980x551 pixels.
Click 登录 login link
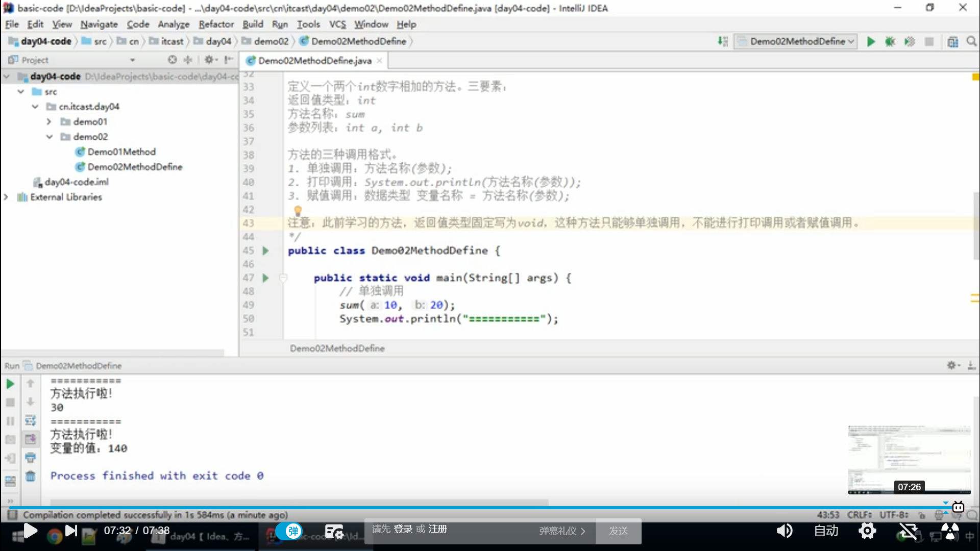point(403,529)
